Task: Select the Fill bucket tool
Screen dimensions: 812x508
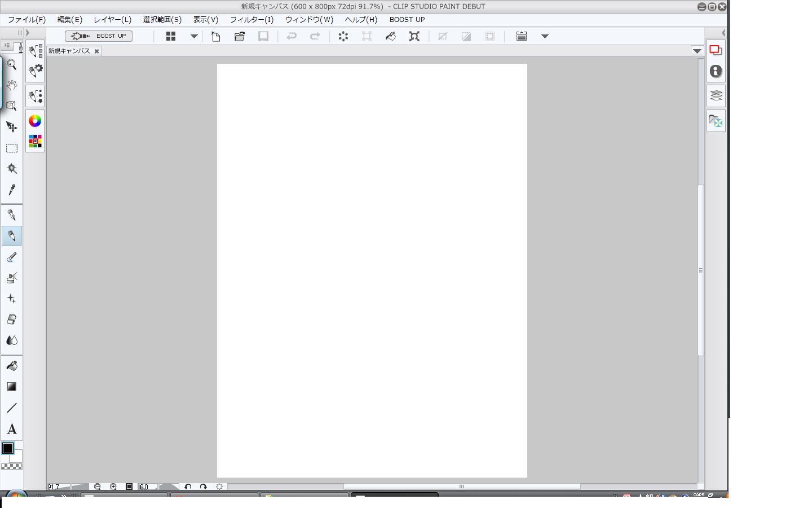Action: click(11, 366)
